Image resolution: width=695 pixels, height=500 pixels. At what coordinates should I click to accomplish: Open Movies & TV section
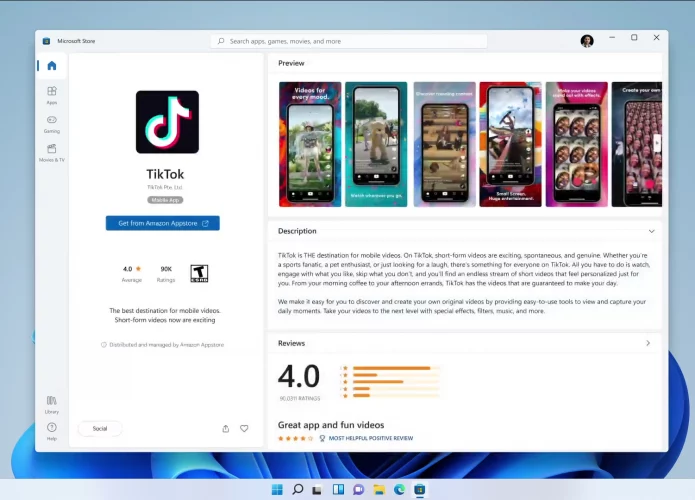click(x=52, y=153)
